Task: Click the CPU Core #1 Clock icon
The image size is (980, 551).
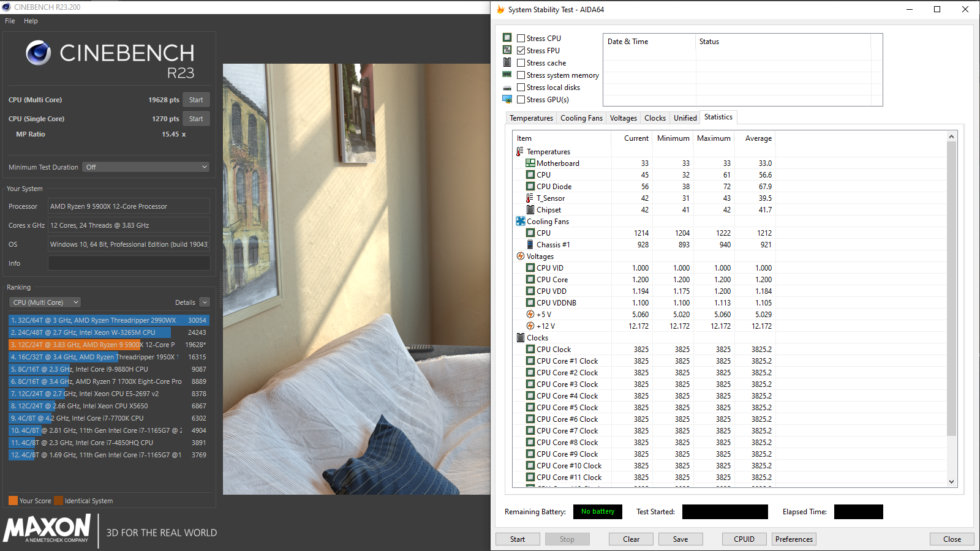Action: pyautogui.click(x=530, y=361)
